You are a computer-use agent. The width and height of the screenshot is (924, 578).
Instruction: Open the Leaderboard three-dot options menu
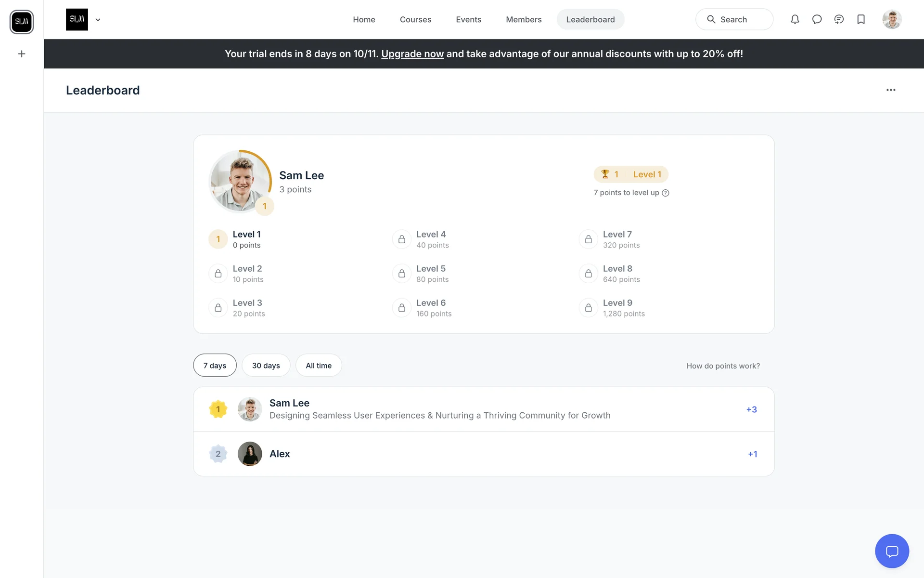coord(891,90)
